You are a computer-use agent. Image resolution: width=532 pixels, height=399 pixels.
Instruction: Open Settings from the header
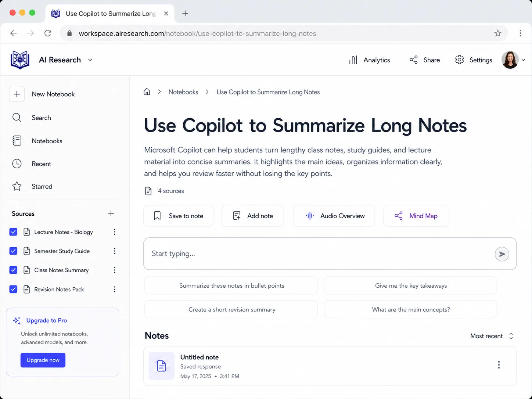pos(474,60)
